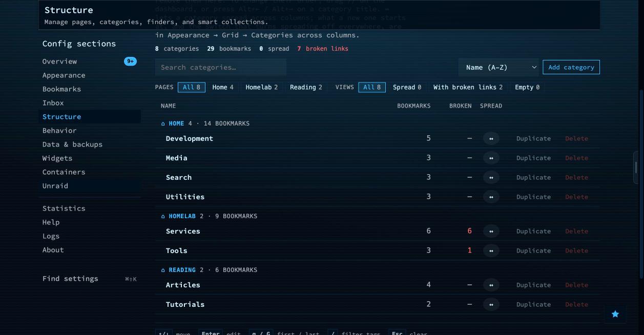The width and height of the screenshot is (644, 335).
Task: Delete the Tools category
Action: pyautogui.click(x=576, y=250)
